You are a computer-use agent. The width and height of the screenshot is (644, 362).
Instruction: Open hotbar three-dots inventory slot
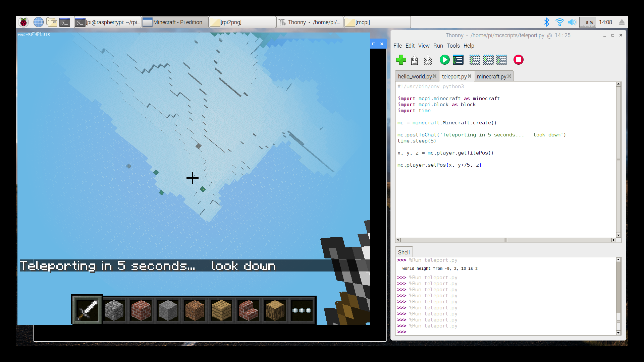pos(302,310)
